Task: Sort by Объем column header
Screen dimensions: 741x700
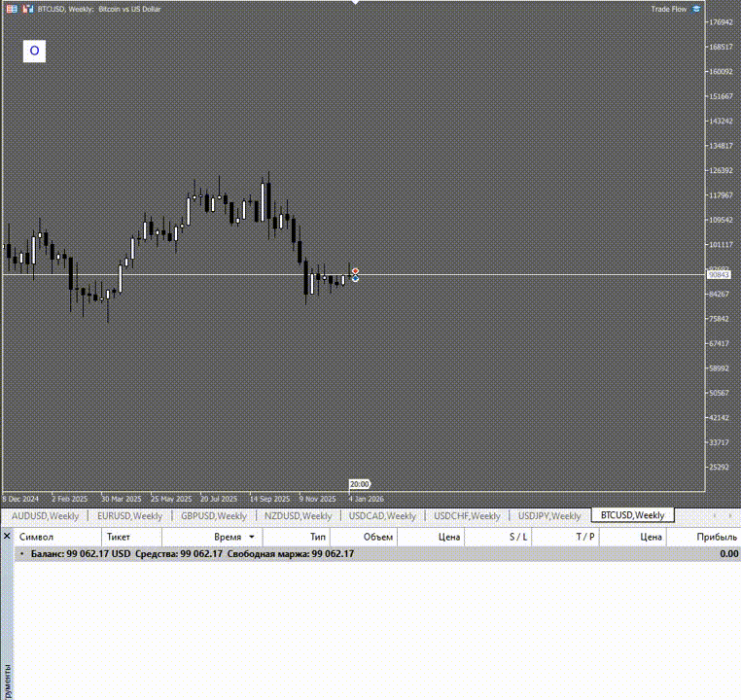Action: (364, 537)
